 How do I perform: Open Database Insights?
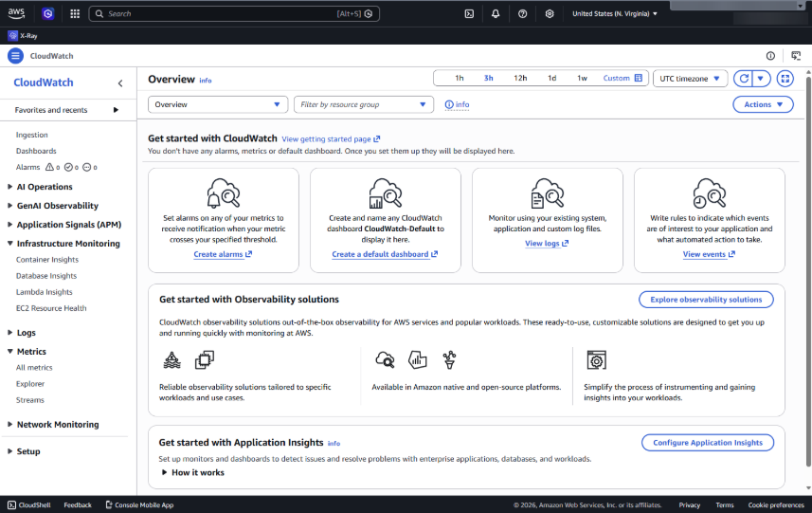point(46,276)
